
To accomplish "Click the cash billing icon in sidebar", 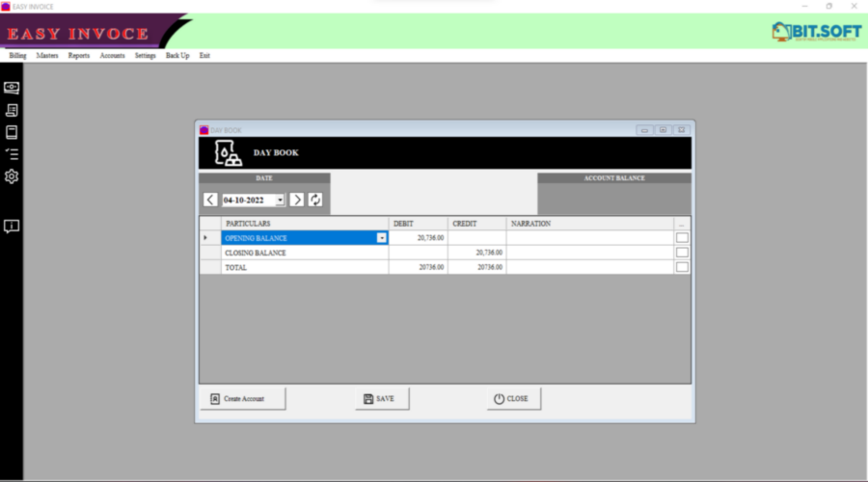I will tap(12, 88).
